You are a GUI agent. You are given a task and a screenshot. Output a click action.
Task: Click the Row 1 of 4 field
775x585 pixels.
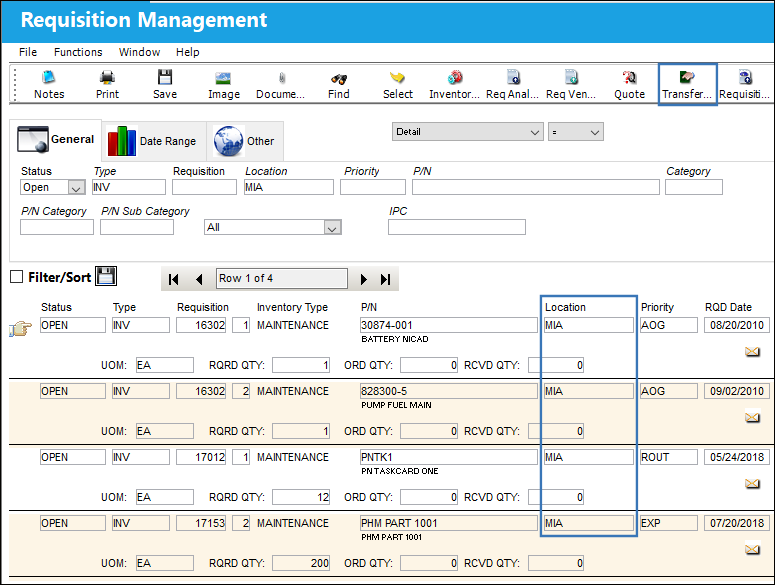pos(282,279)
